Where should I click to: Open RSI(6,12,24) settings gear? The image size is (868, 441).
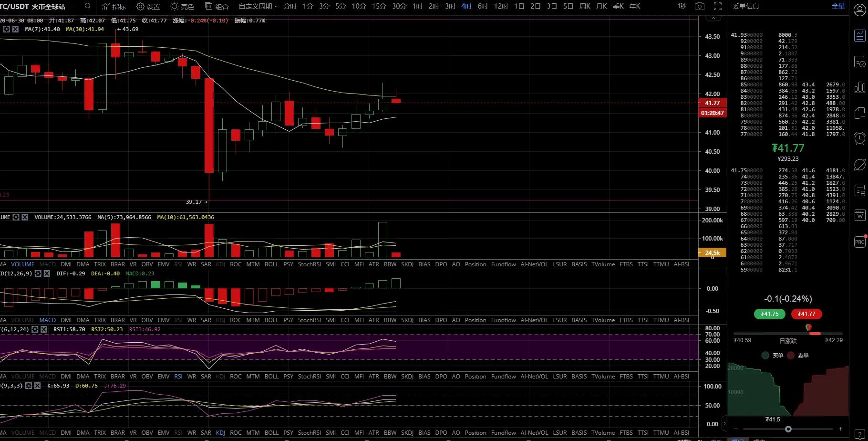click(35, 329)
